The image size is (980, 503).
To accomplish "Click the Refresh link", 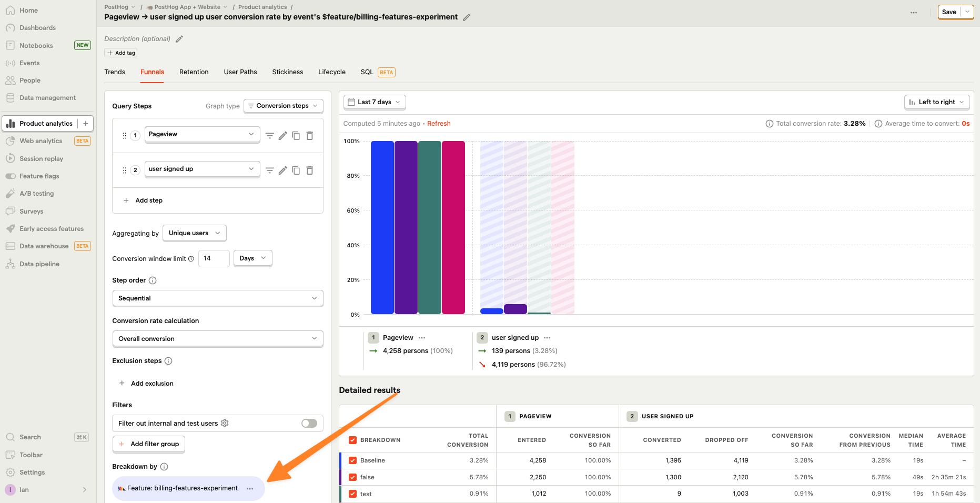I will point(439,124).
